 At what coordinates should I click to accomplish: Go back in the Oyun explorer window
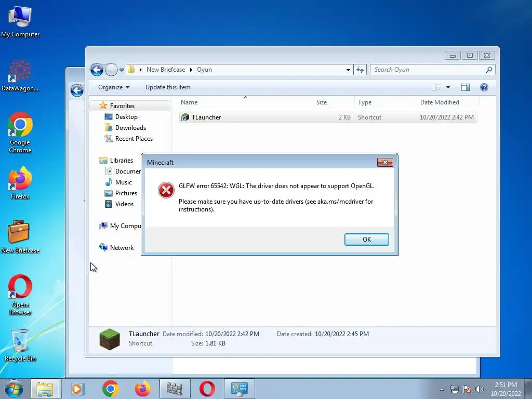pos(97,70)
